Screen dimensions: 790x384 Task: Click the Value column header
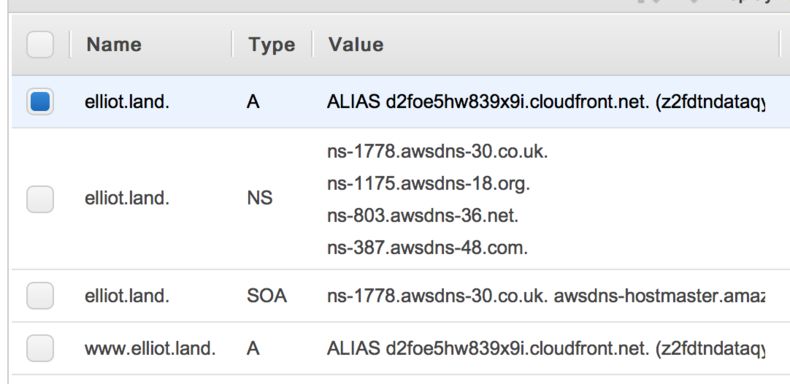[x=356, y=44]
